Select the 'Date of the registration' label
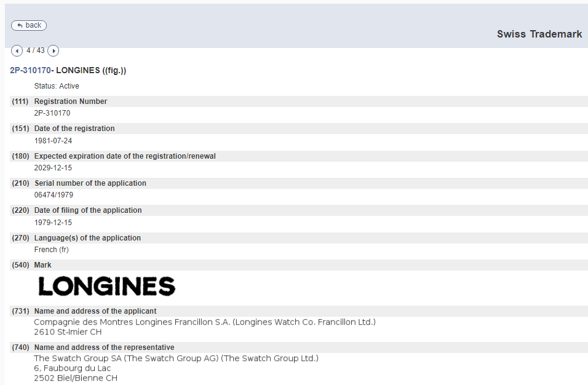588x385 pixels. [x=74, y=128]
